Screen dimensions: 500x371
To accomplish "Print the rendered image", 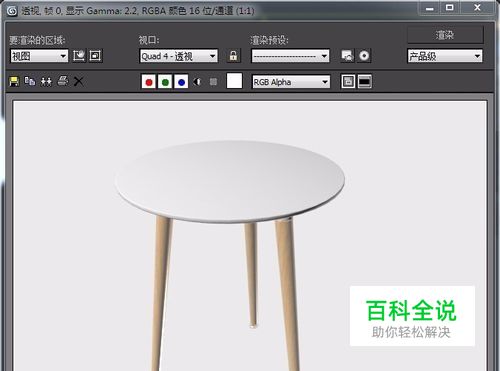I will click(63, 81).
